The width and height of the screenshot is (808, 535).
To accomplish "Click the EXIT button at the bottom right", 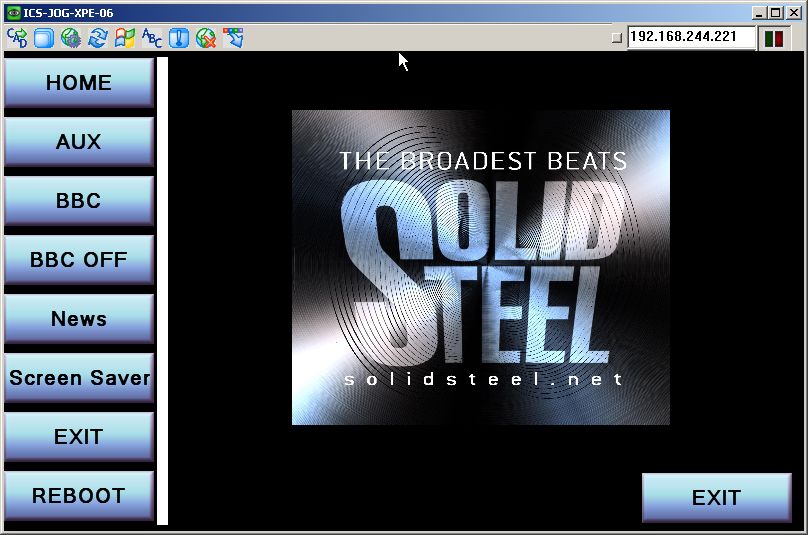I will 716,497.
